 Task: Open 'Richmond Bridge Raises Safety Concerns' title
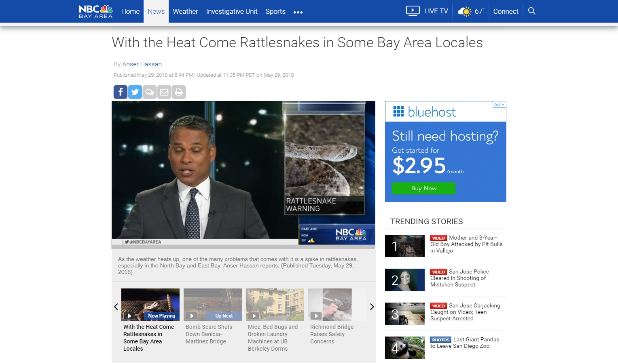click(332, 334)
